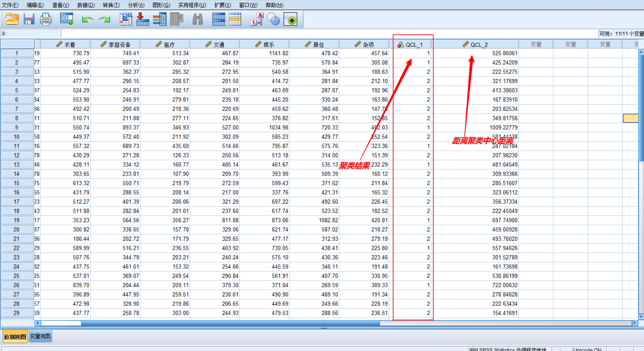Click the Print icon in the toolbar

[46, 19]
